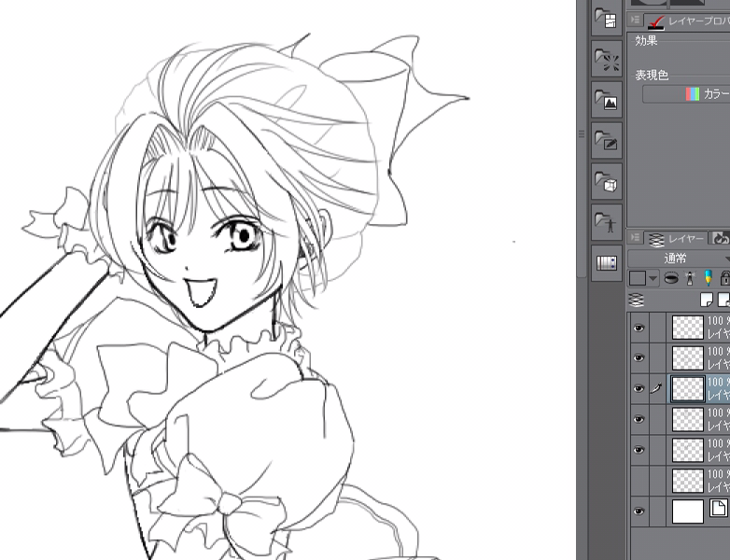
Task: Select the currently highlighted layer thumbnail
Action: tap(688, 388)
